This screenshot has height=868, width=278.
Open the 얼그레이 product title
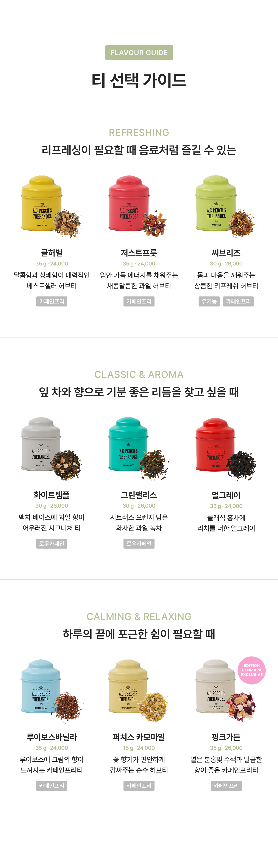click(x=226, y=495)
